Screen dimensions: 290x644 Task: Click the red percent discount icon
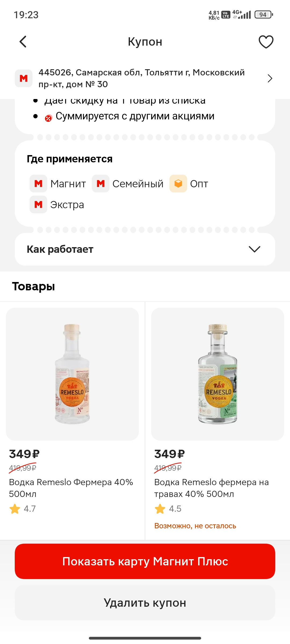point(48,118)
